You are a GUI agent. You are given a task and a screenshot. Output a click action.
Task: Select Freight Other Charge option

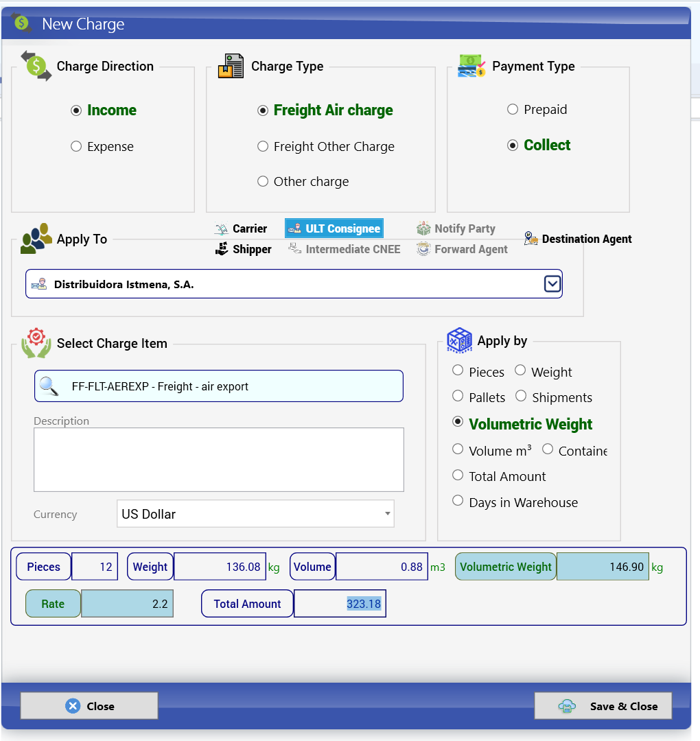(263, 147)
